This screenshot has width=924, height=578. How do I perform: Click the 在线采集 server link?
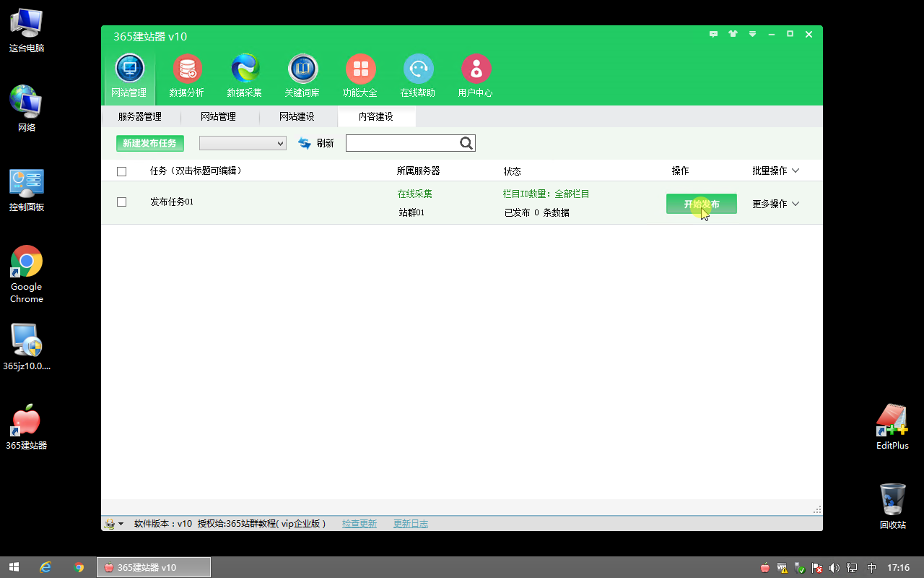[415, 194]
